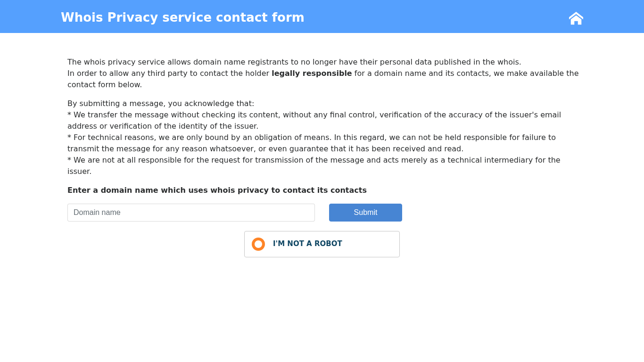Click the empty area of the blue header bar
Viewport: 644px width, 362px height.
point(434,17)
